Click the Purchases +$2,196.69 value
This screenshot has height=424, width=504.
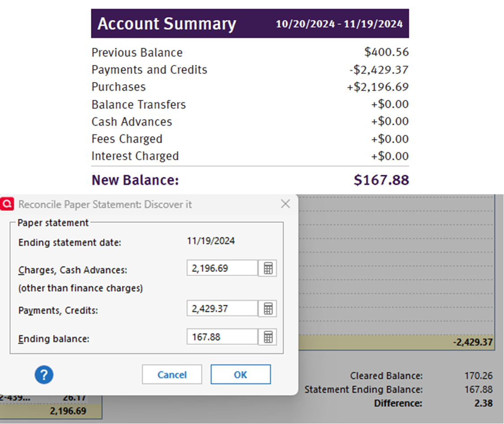pos(378,87)
